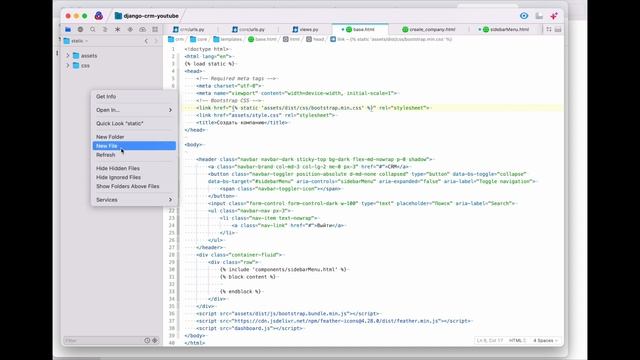Open the static folder dropdown in sidebar

pos(76,41)
